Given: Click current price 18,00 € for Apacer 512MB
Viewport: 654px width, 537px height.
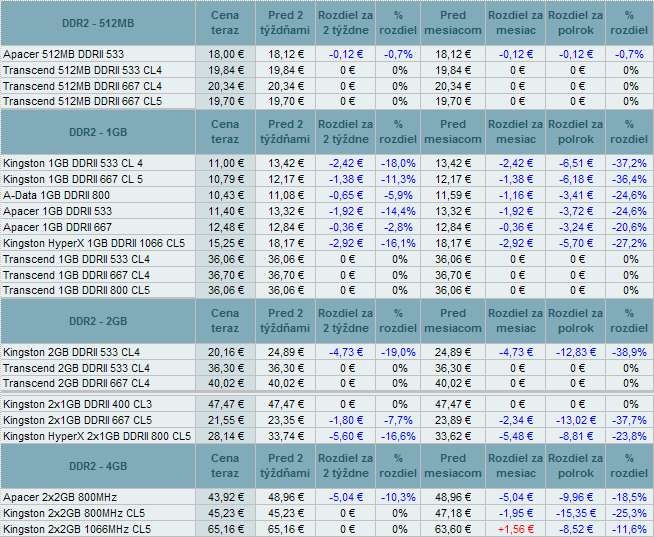Looking at the screenshot, I should pos(226,54).
